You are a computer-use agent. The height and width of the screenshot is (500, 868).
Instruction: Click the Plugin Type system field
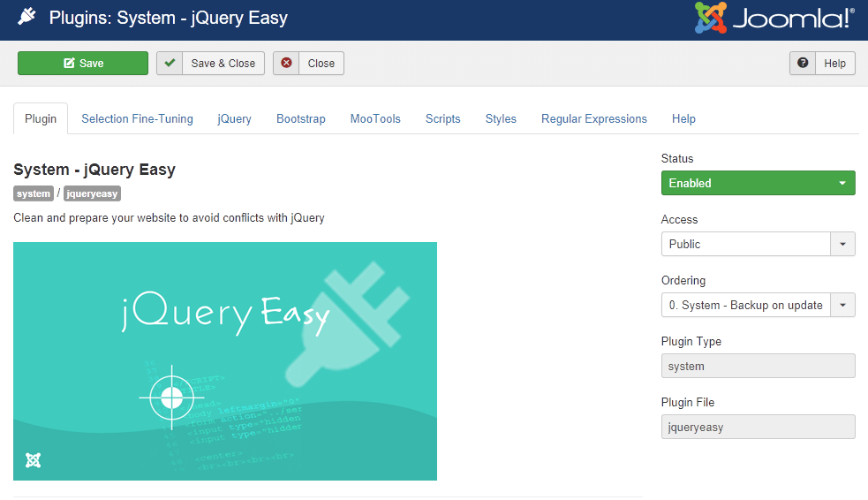coord(758,366)
